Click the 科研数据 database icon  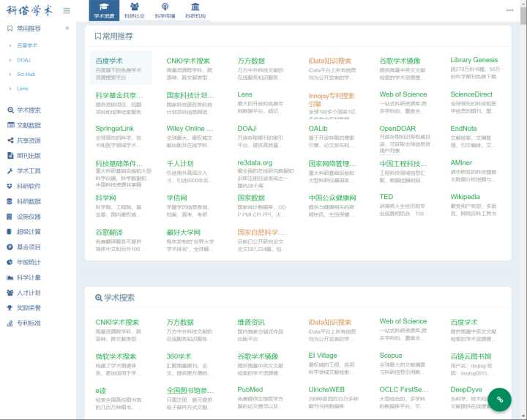10,201
